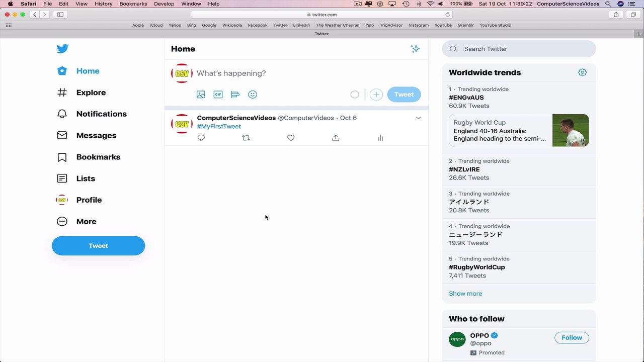This screenshot has width=644, height=362.
Task: Open the #RugbyWorldCup trend
Action: point(477,267)
